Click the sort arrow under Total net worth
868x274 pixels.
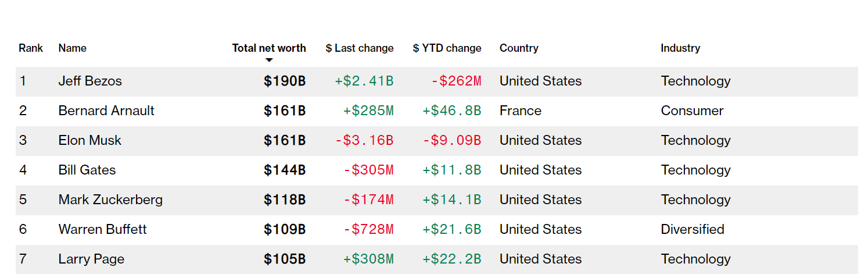coord(269,60)
